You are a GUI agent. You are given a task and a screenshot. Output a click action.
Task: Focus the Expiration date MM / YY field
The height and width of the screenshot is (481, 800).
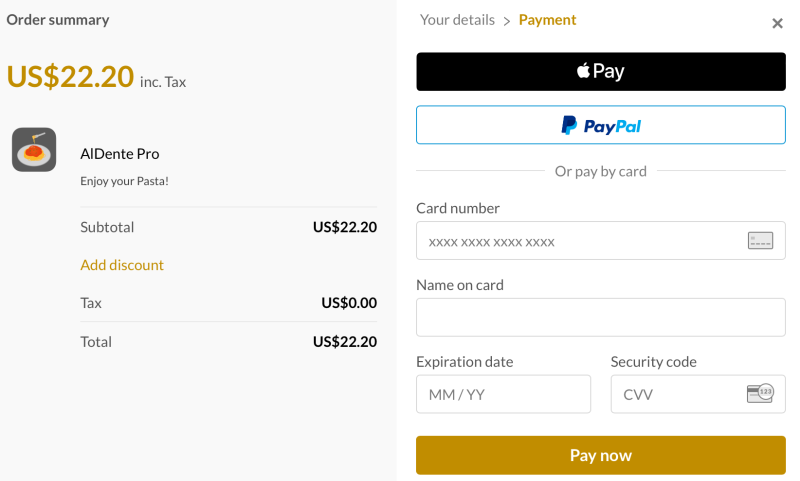click(504, 394)
